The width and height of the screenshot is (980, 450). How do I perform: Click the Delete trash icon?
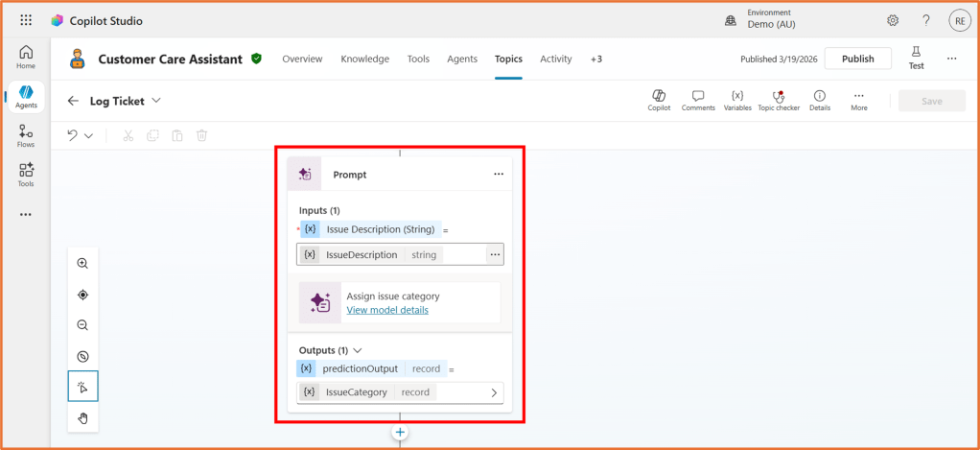(201, 135)
